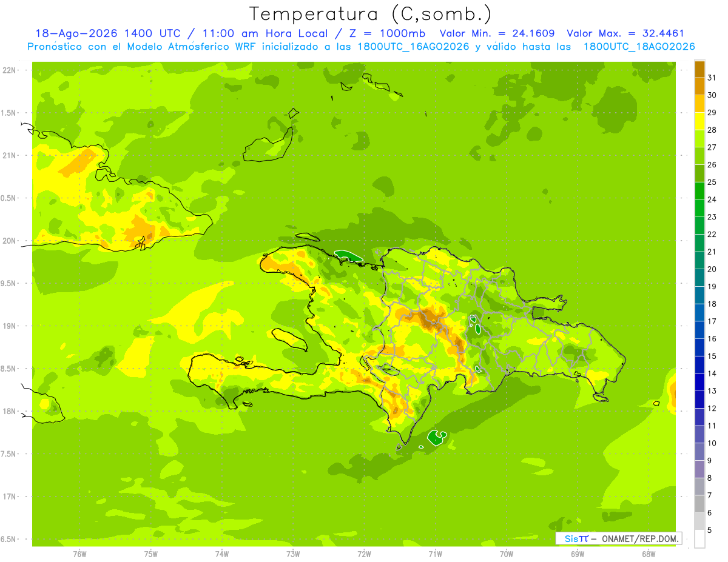Click the '19N' latitude label

tap(8, 326)
